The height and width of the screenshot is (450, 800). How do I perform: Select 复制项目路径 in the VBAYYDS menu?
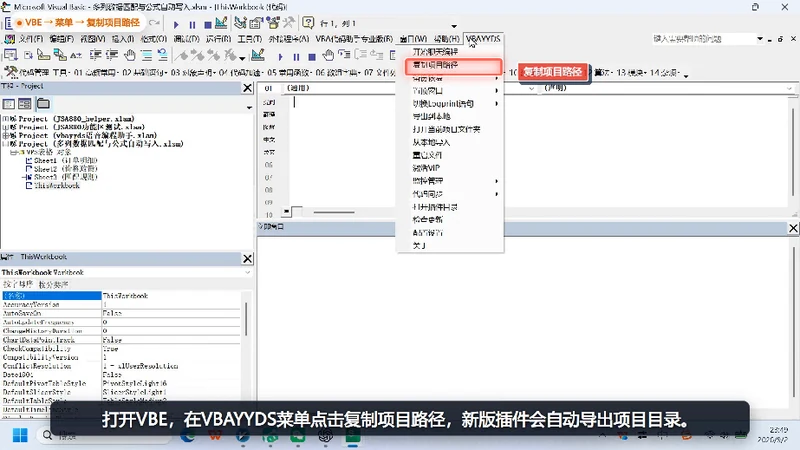click(453, 65)
